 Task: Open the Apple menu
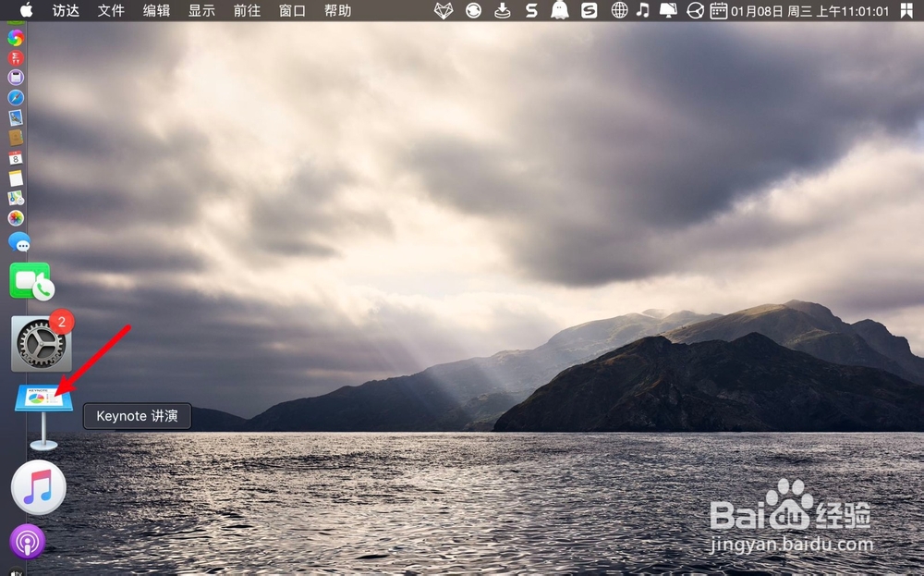pos(27,10)
